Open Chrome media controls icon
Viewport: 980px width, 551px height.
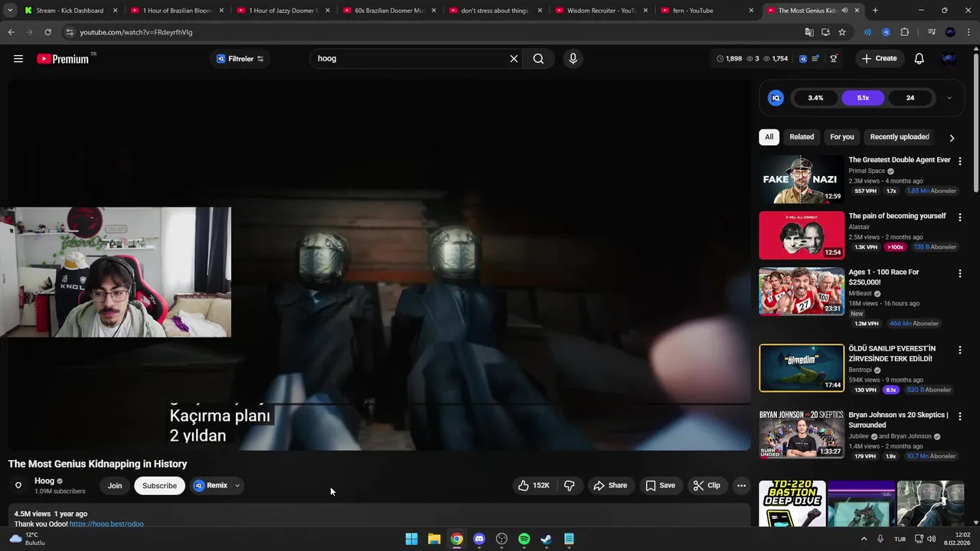click(x=932, y=32)
